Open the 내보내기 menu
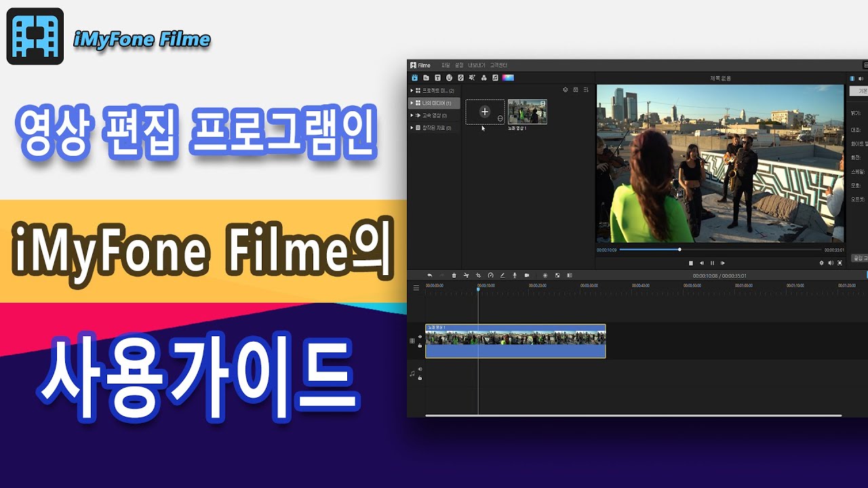Image resolution: width=868 pixels, height=488 pixels. [x=477, y=65]
